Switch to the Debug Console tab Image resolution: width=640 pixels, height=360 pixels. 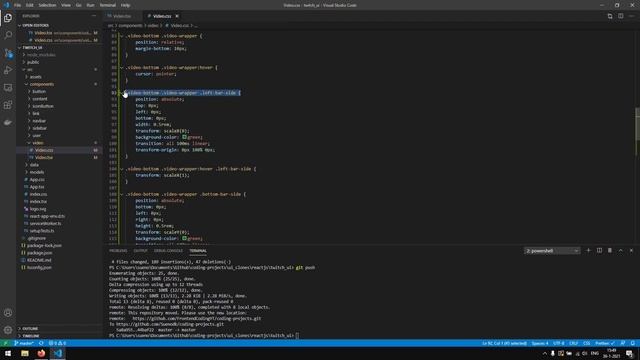169,251
